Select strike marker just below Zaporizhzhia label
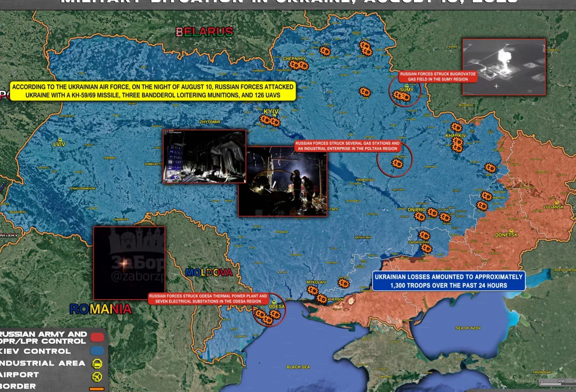The height and width of the screenshot is (392, 576). click(x=426, y=248)
